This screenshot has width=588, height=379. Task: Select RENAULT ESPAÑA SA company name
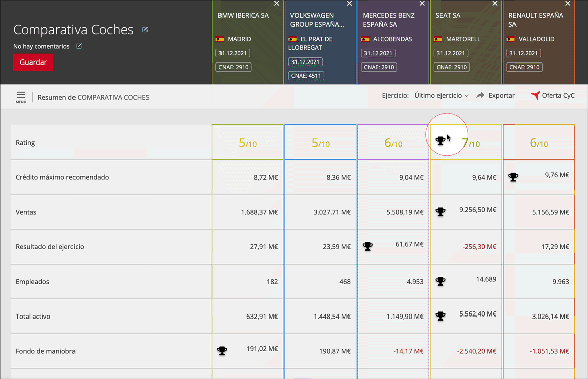coord(536,20)
